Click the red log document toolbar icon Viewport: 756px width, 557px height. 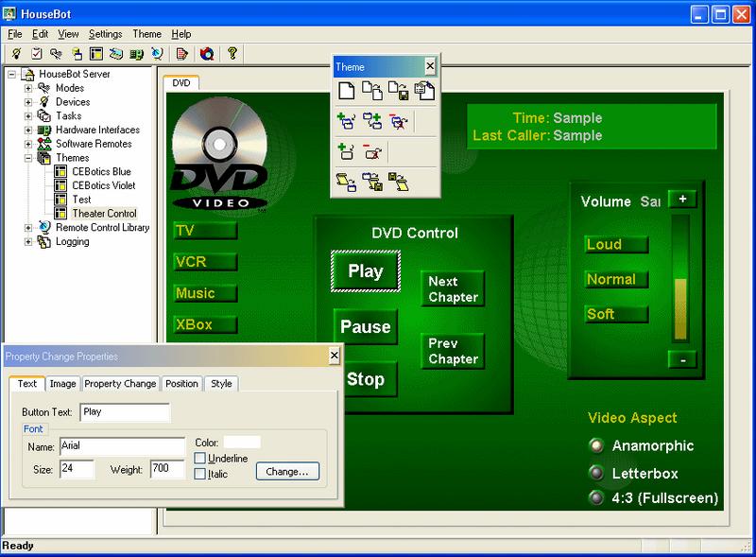point(181,53)
